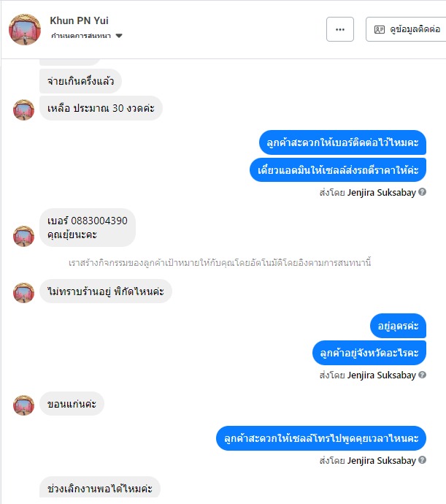Click the Khun PN Yui name title
The width and height of the screenshot is (446, 504).
[79, 20]
